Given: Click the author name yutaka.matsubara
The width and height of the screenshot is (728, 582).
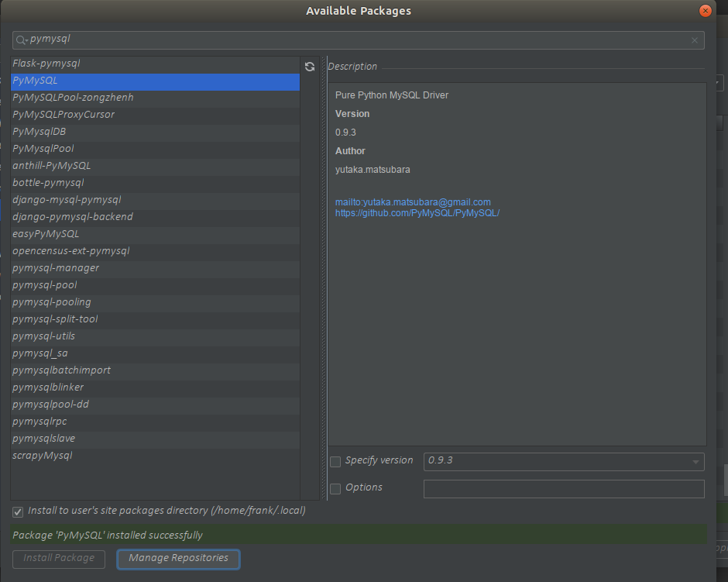Looking at the screenshot, I should [373, 170].
